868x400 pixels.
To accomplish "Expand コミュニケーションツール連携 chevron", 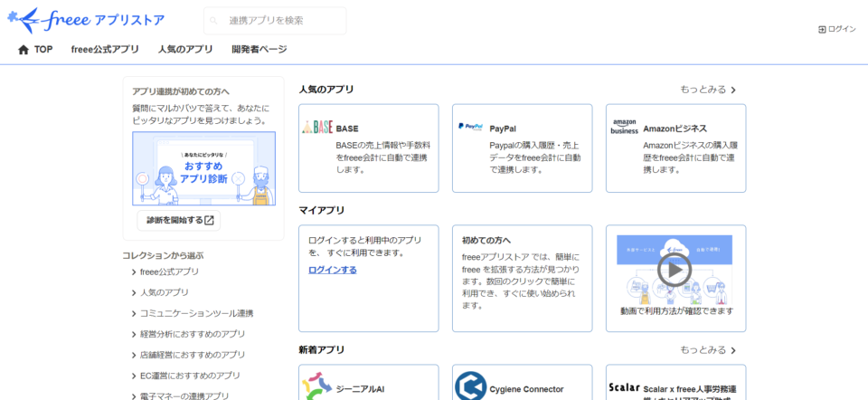I will tap(134, 313).
